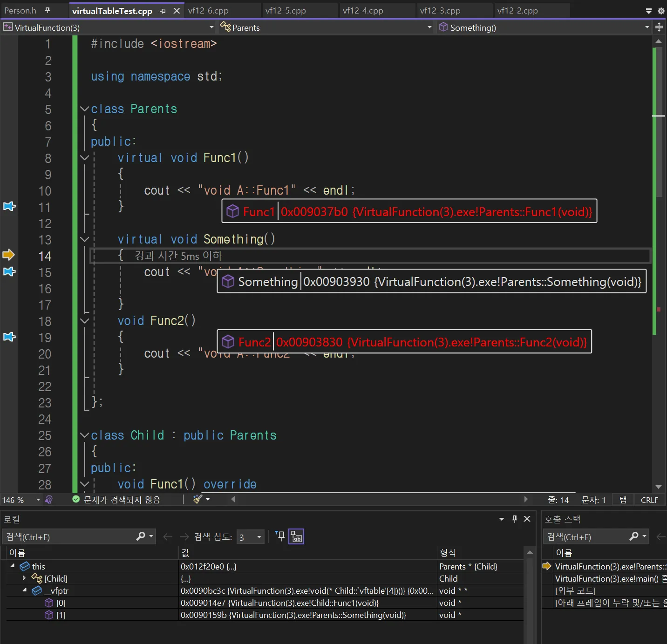Click the Something cube icon in the data tip
Image resolution: width=667 pixels, height=644 pixels.
click(x=228, y=281)
